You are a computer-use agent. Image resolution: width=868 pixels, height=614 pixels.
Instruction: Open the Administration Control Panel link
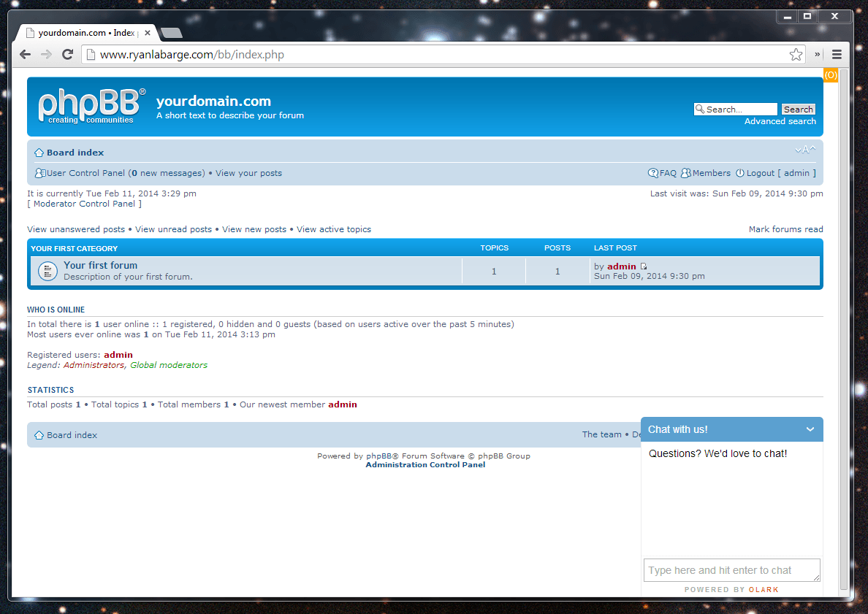[425, 465]
